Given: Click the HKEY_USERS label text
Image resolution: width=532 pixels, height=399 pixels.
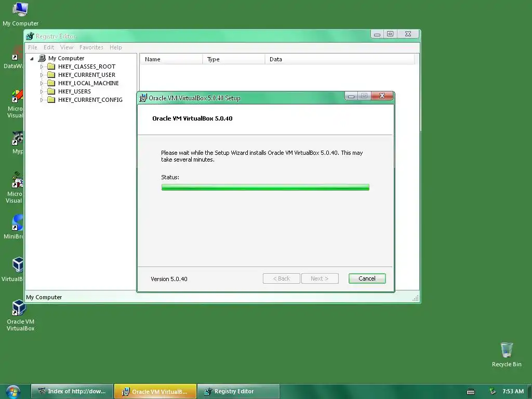Looking at the screenshot, I should [x=74, y=91].
